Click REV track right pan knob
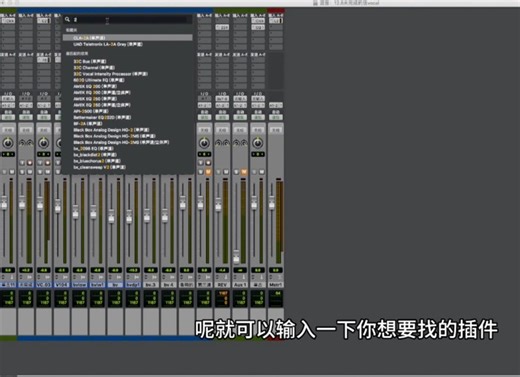Screen dimensions: 520x377 pos(226,143)
